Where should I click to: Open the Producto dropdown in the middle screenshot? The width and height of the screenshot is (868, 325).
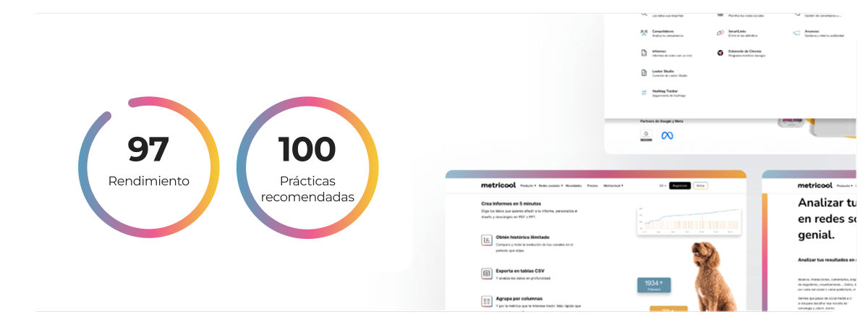[x=528, y=186]
